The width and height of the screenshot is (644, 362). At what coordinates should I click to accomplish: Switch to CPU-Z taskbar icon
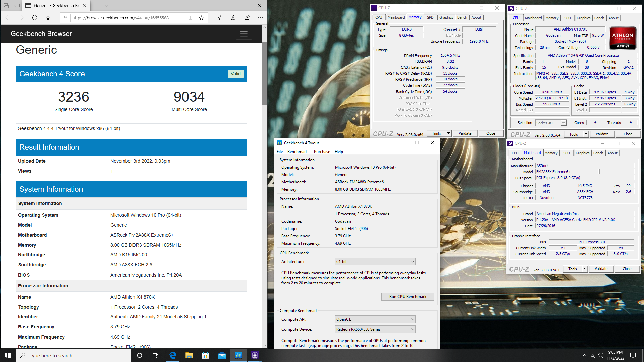click(255, 355)
